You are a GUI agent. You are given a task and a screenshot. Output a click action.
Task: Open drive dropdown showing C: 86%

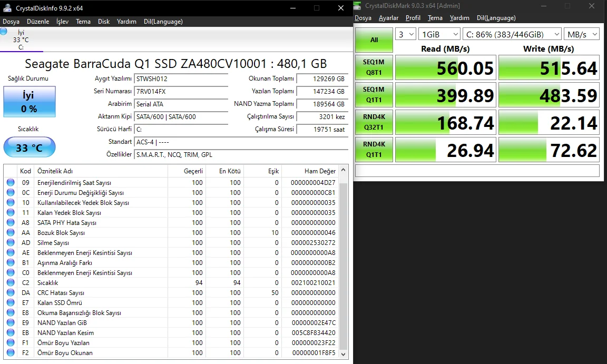point(512,34)
